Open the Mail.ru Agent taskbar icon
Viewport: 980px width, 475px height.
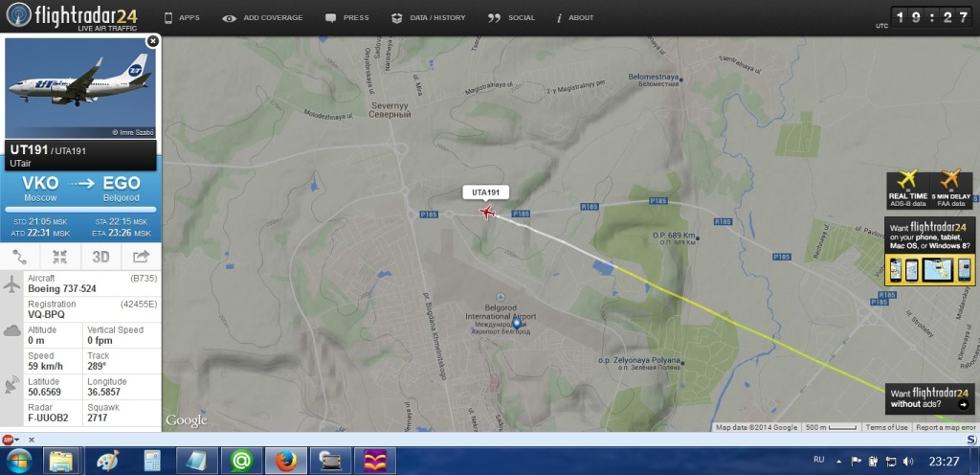click(x=242, y=462)
